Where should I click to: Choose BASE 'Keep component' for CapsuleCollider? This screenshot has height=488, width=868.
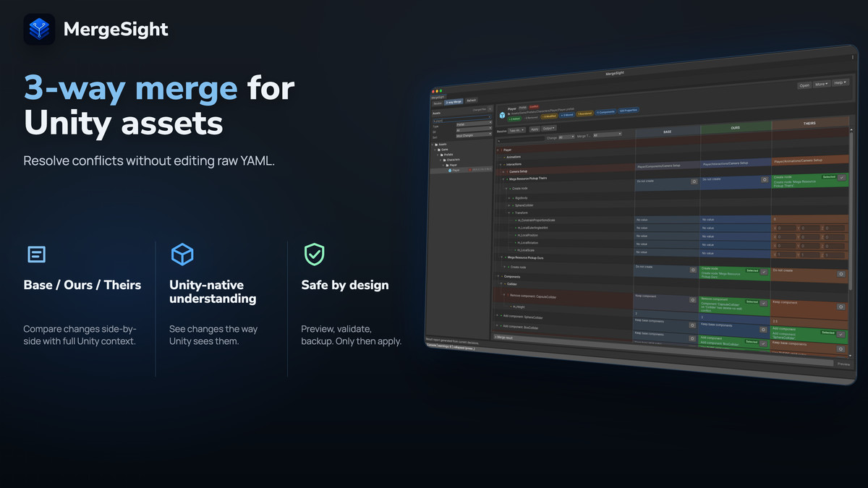pyautogui.click(x=692, y=300)
